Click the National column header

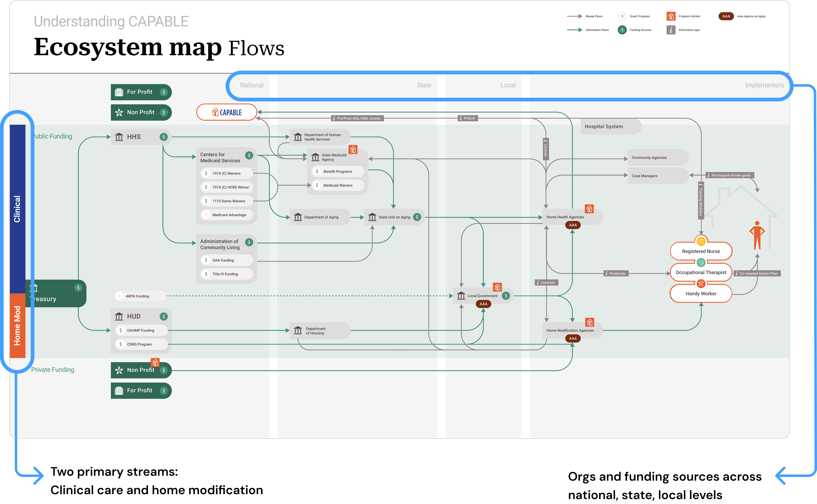click(x=252, y=85)
